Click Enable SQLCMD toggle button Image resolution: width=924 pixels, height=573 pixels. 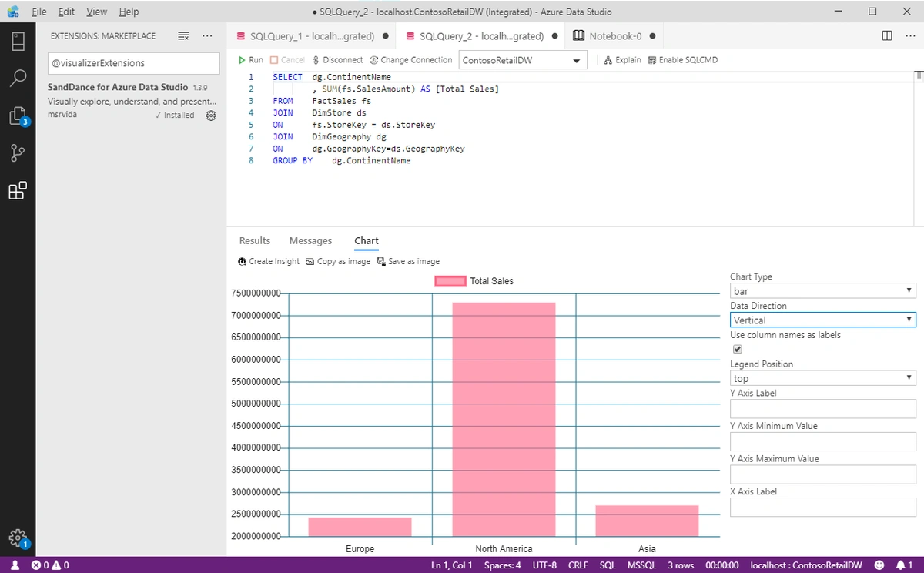[x=682, y=60]
